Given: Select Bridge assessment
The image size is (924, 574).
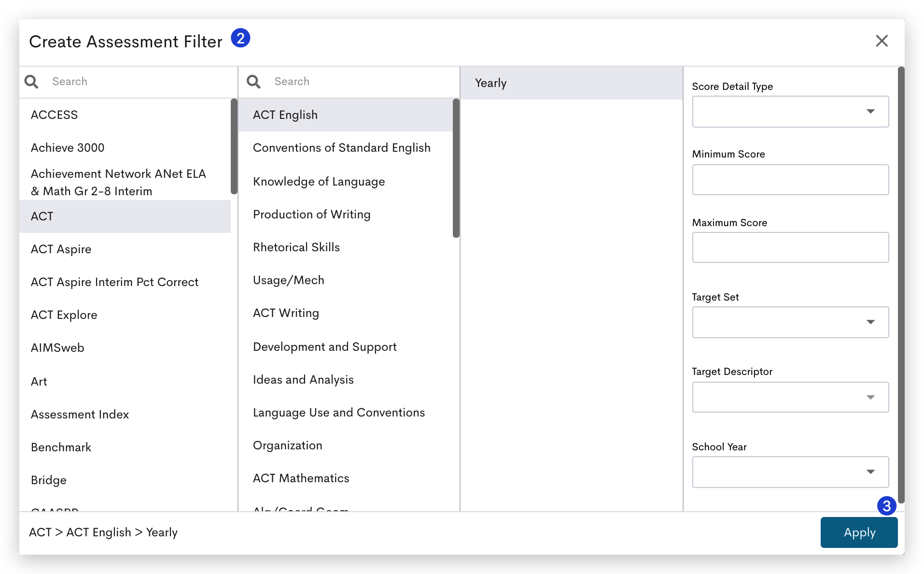Looking at the screenshot, I should click(125, 480).
